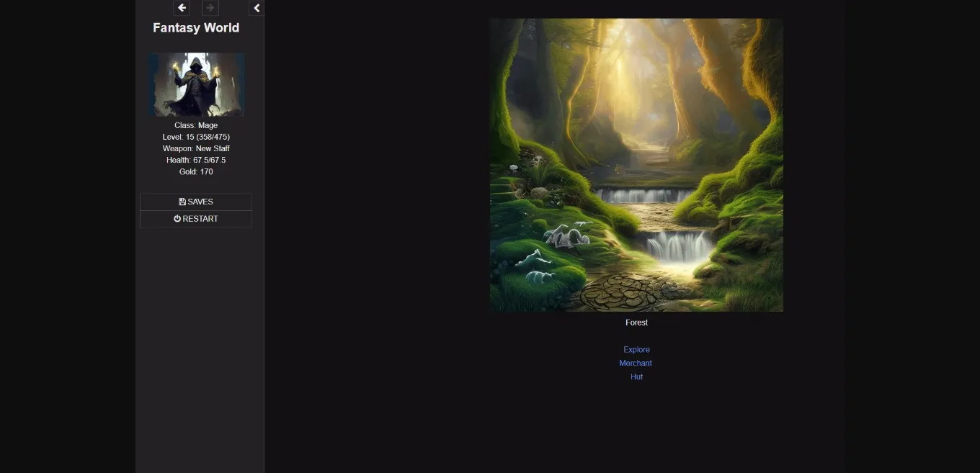
Task: Click the Gold: 170 text
Action: pos(196,171)
